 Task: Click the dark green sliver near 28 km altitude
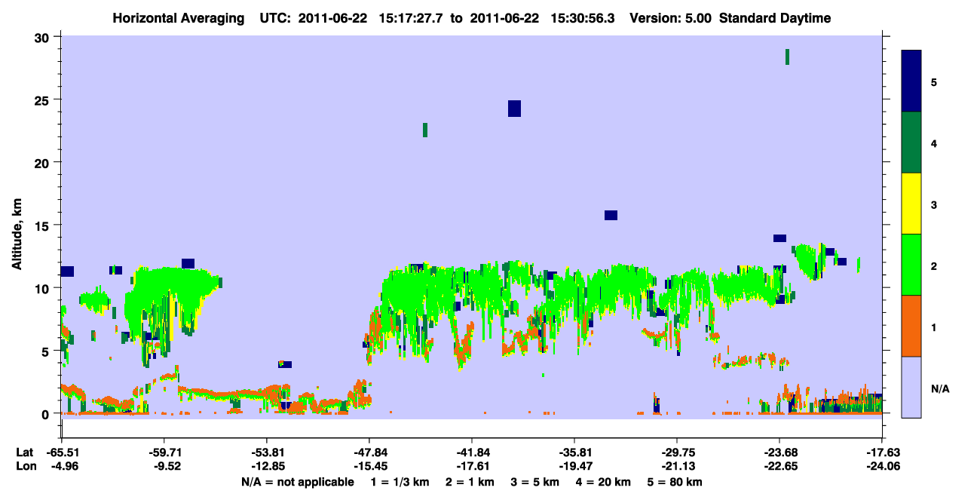[x=787, y=57]
